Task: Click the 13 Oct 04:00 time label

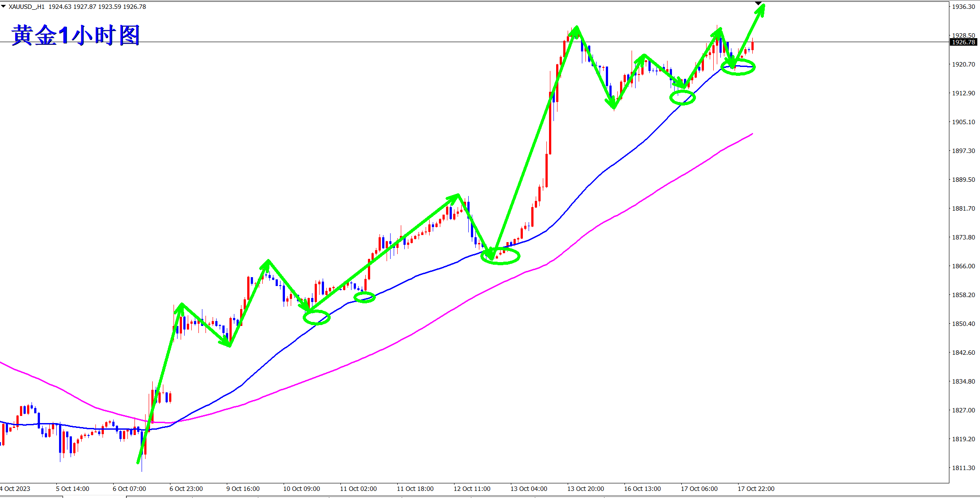Action: tap(529, 489)
